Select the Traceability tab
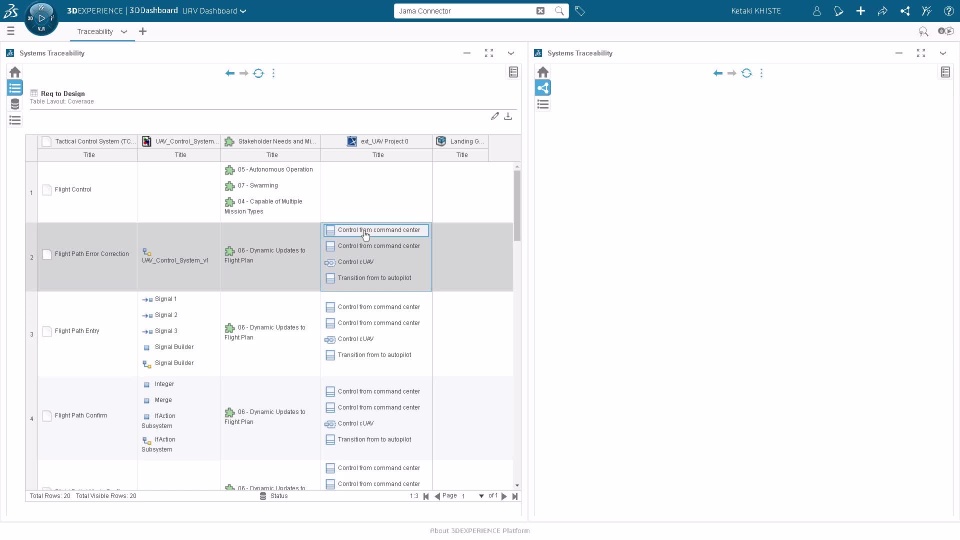 point(95,31)
